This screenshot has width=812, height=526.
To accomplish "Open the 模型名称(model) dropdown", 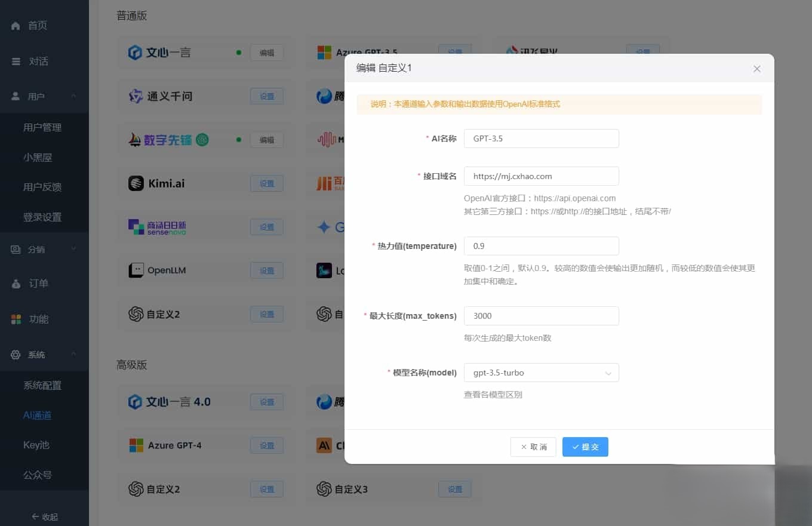I will click(541, 373).
